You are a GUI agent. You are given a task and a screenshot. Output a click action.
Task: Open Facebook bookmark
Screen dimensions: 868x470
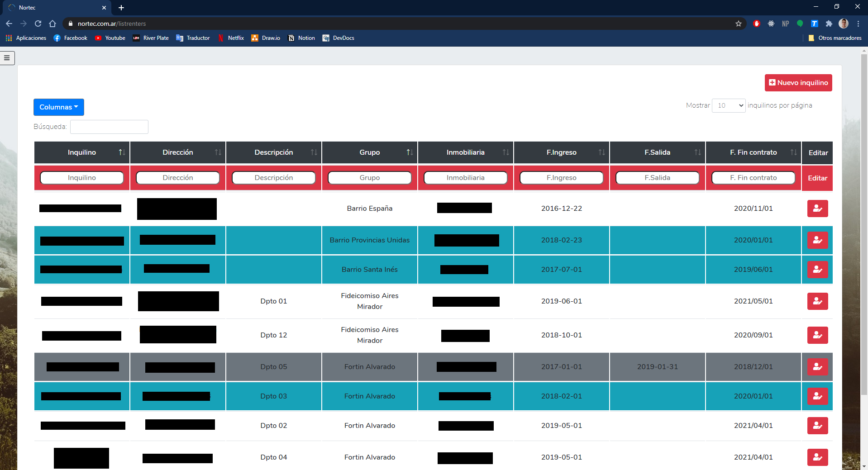71,38
